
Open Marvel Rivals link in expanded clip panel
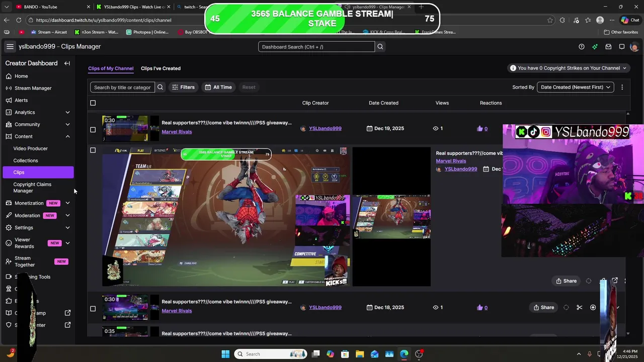(451, 161)
